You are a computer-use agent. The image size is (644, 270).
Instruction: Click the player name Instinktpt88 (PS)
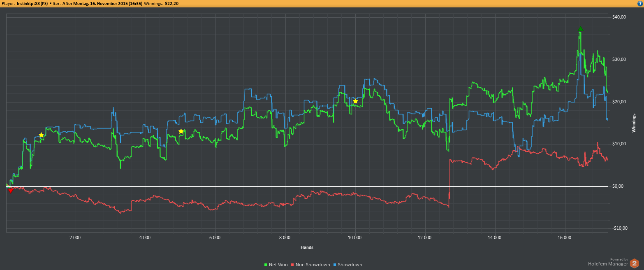[x=32, y=3]
